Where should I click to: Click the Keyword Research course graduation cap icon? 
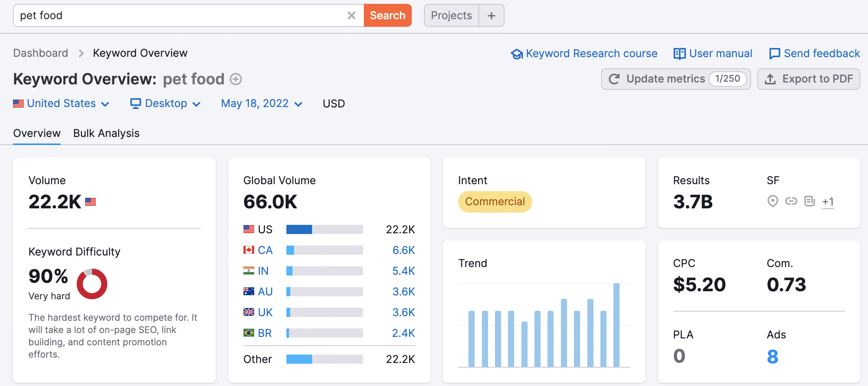tap(517, 54)
